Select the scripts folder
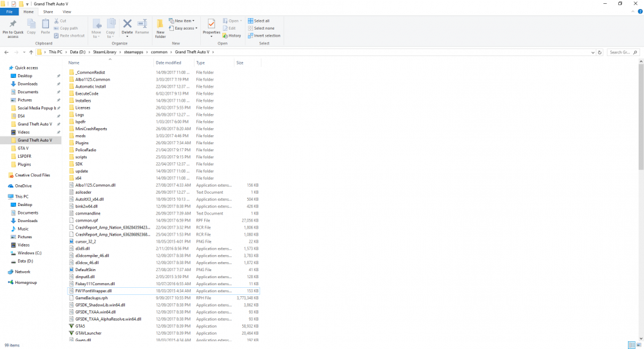644x349 pixels. 81,157
